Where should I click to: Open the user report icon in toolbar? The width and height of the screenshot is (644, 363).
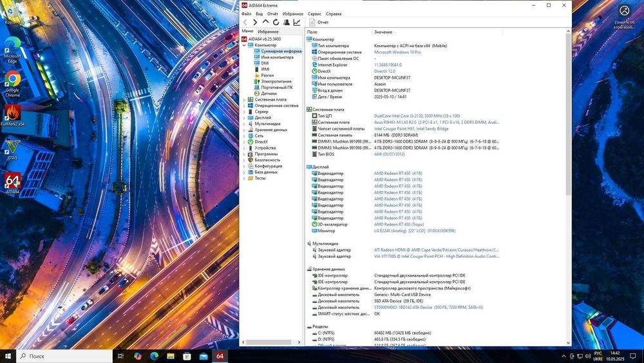(286, 22)
